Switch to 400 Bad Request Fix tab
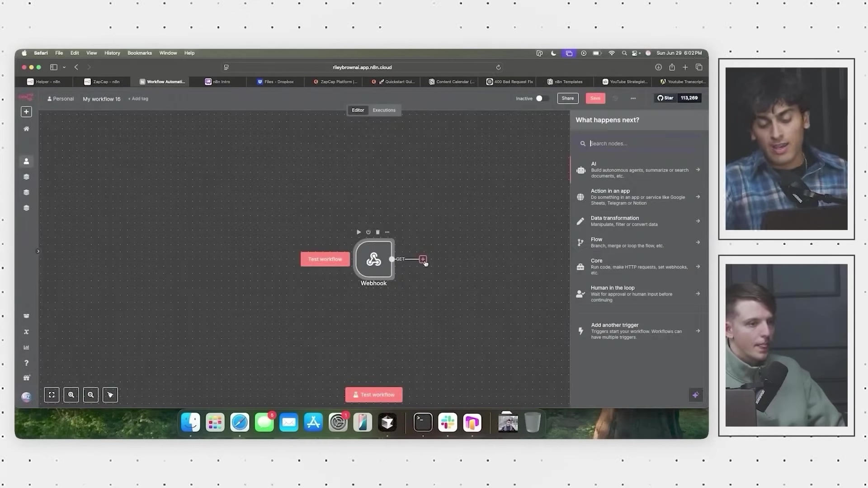Viewport: 868px width, 488px height. 509,82
